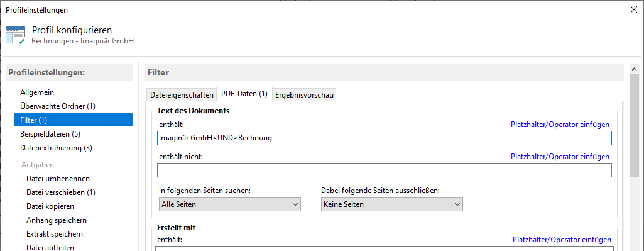Click the 'Dabei folgende Seiten ausschließen:' label
The image size is (644, 251).
380,191
